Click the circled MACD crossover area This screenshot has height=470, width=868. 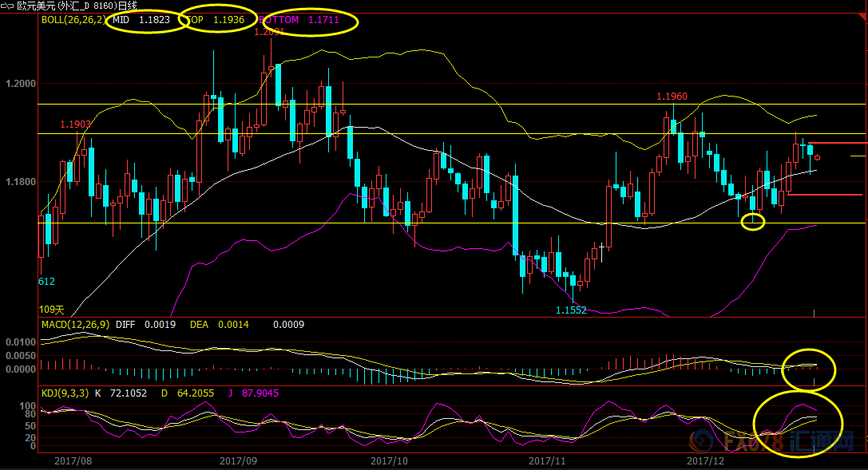click(809, 369)
